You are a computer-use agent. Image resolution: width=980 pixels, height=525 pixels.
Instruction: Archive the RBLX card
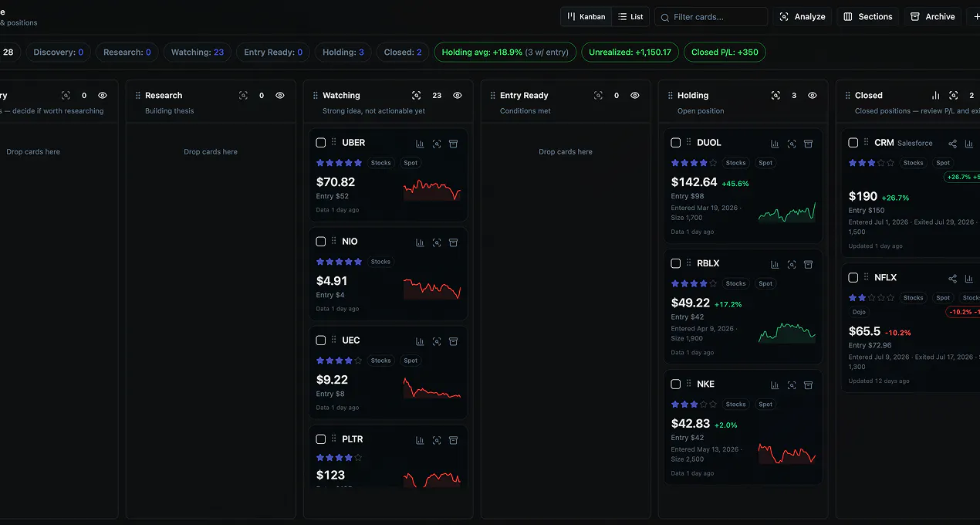click(x=809, y=264)
